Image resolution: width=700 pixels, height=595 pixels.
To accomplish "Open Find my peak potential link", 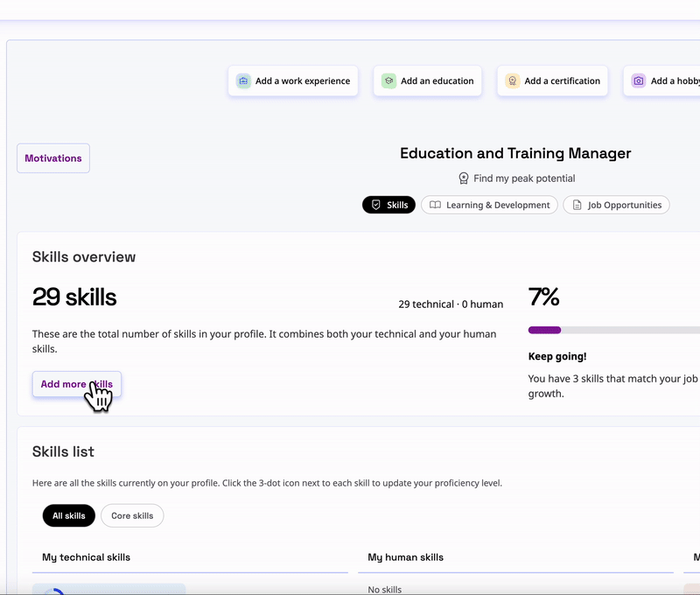I will pos(517,178).
